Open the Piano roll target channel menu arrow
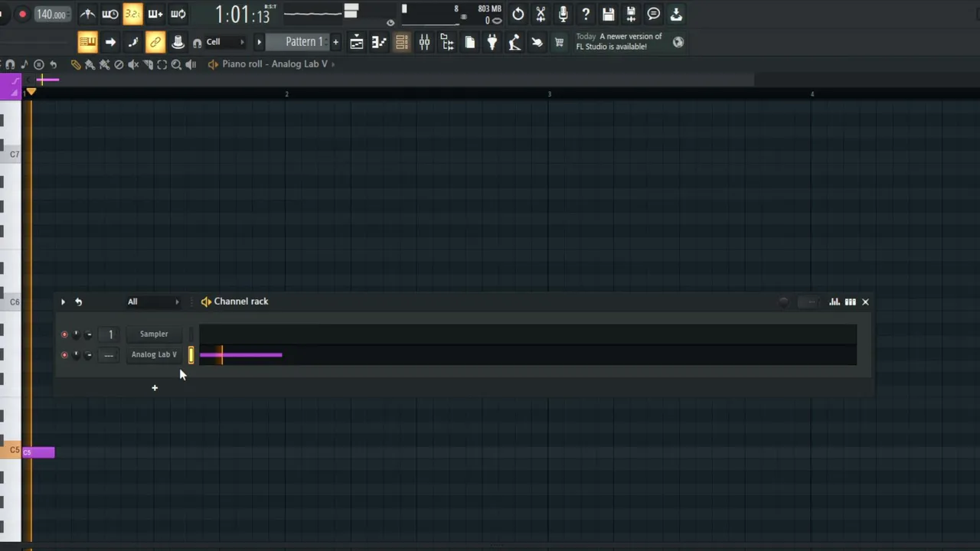This screenshot has height=551, width=980. point(333,64)
